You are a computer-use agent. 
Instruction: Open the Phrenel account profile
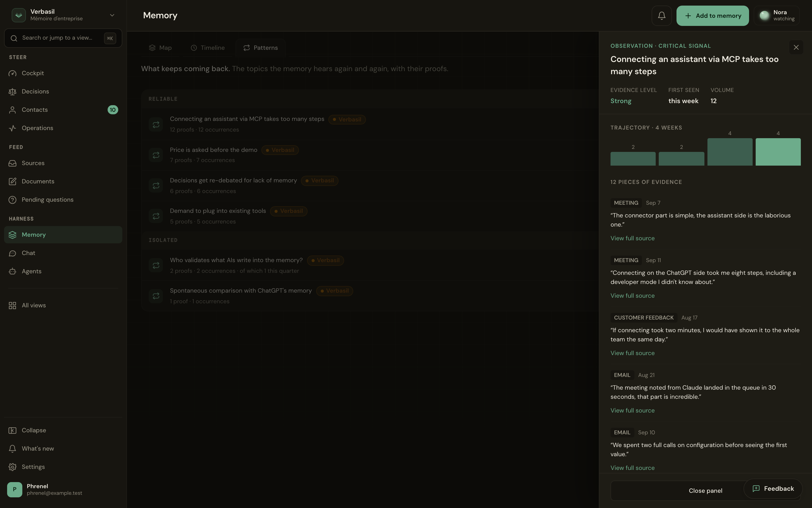pyautogui.click(x=63, y=489)
